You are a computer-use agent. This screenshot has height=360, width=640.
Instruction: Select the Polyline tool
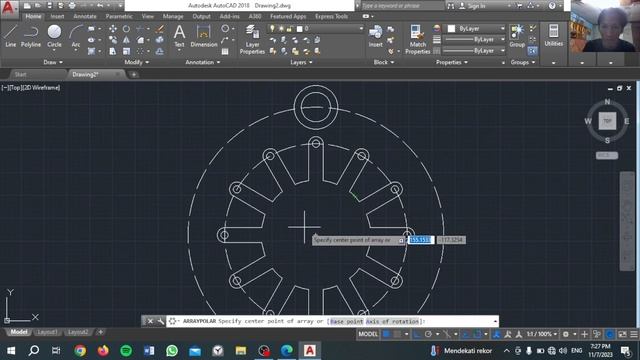31,36
